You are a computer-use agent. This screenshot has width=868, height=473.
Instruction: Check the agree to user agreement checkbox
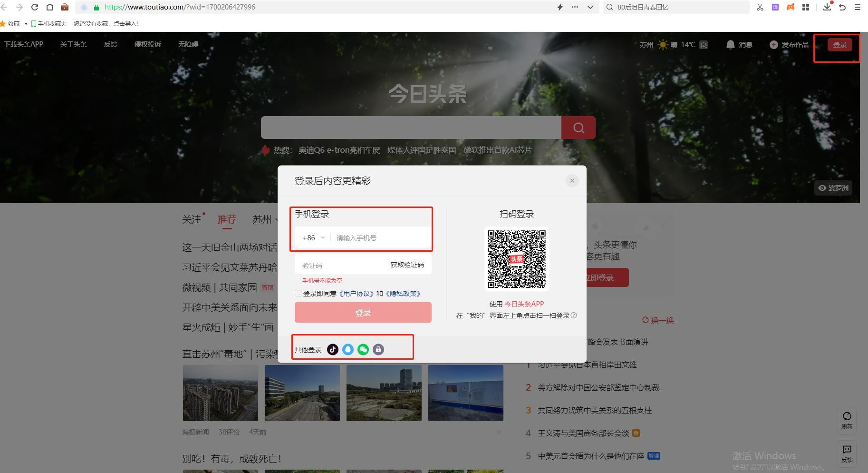(x=298, y=294)
